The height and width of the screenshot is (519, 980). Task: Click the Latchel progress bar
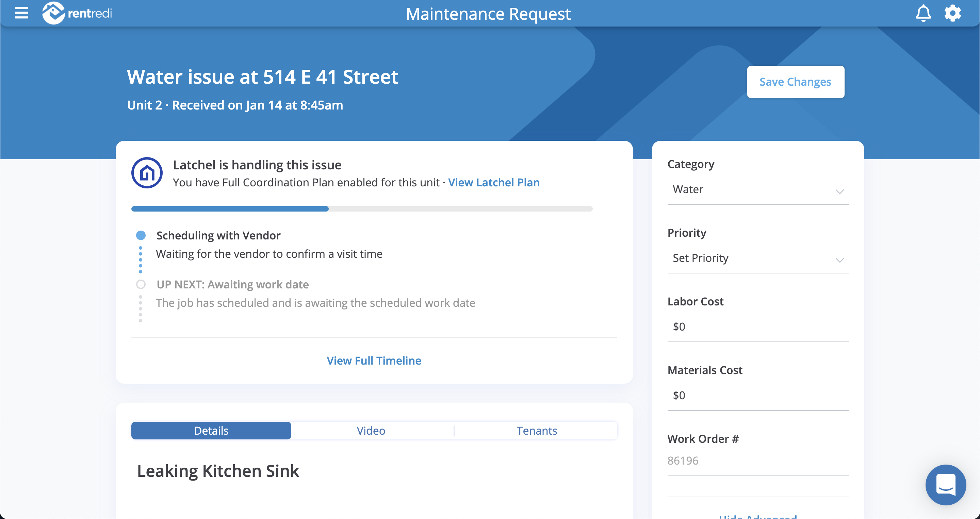[362, 209]
